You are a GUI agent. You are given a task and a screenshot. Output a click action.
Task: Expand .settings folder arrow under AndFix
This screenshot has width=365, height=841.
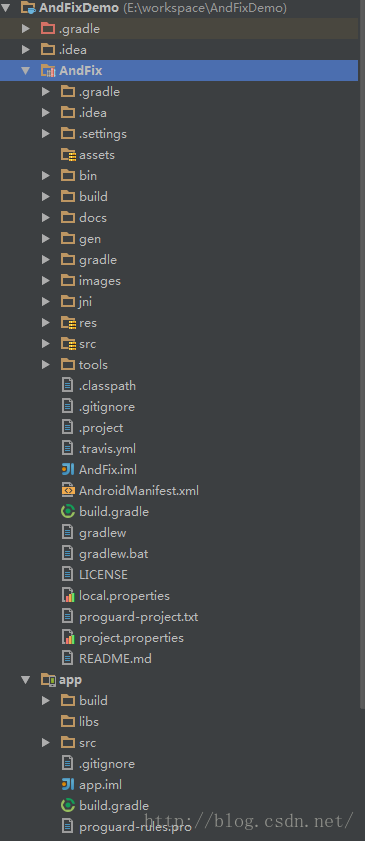pos(46,134)
